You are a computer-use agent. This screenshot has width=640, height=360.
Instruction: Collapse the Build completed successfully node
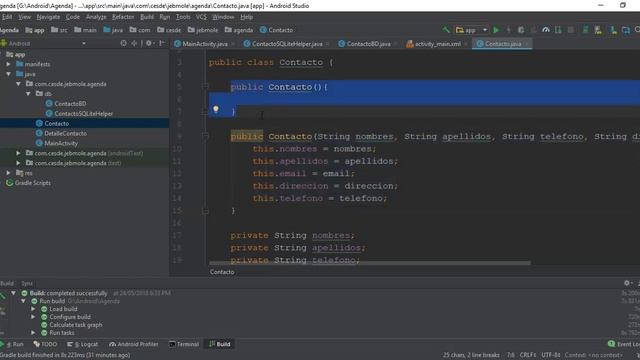point(13,293)
